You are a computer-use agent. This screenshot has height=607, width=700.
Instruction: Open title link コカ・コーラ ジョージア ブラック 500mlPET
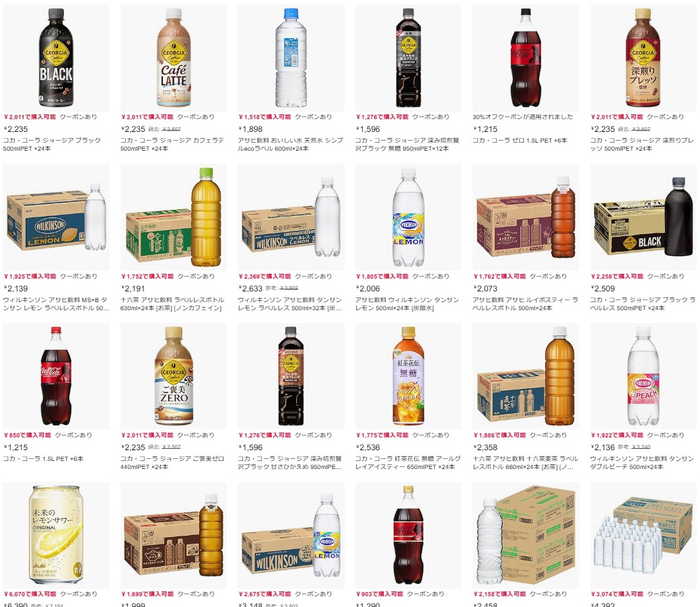[x=52, y=144]
